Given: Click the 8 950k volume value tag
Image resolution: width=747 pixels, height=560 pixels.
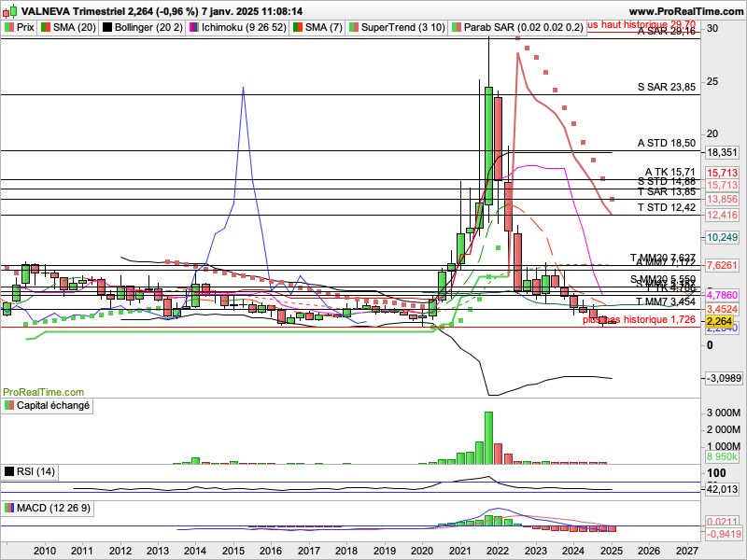Looking at the screenshot, I should click(x=722, y=456).
